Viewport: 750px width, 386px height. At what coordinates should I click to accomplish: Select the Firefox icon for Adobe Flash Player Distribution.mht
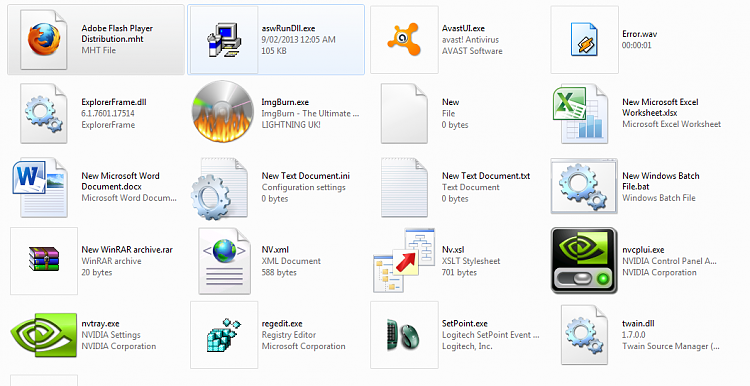click(x=44, y=40)
